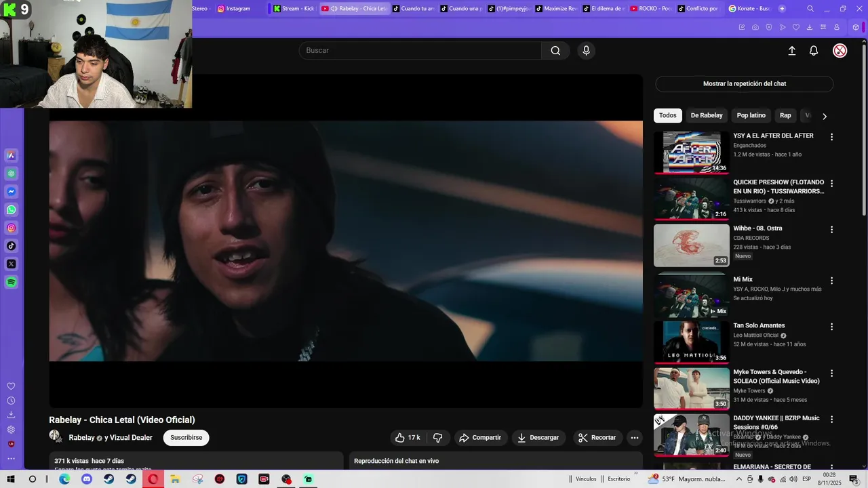The image size is (868, 488).
Task: Download the video with Descargar
Action: [538, 438]
